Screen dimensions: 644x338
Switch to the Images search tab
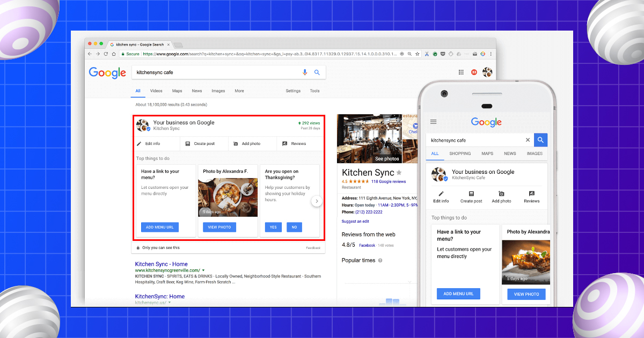218,91
